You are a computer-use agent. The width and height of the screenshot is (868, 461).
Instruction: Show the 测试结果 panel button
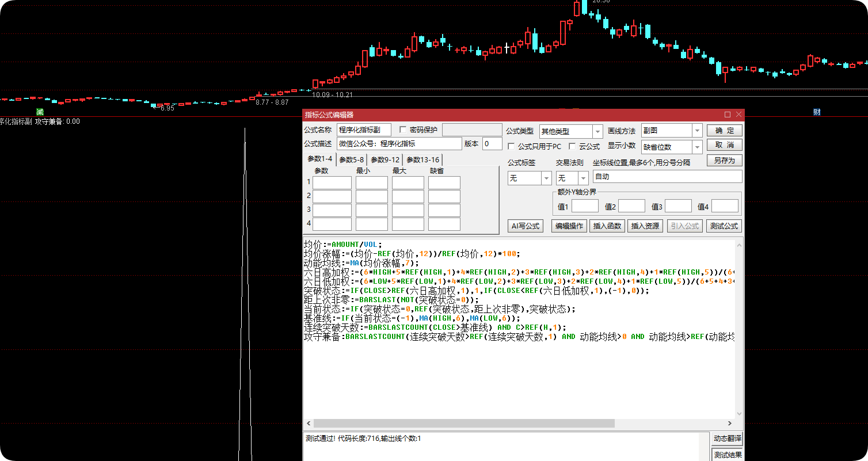728,455
